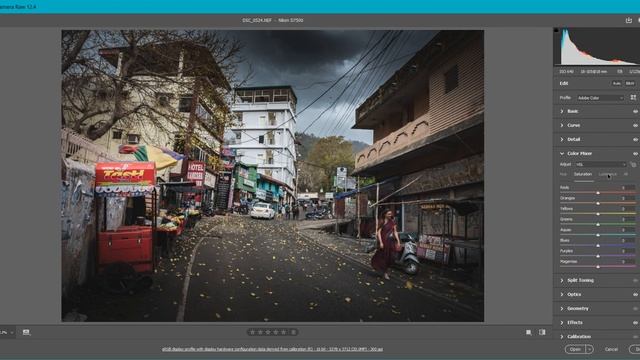Click the Open button

tap(576, 349)
